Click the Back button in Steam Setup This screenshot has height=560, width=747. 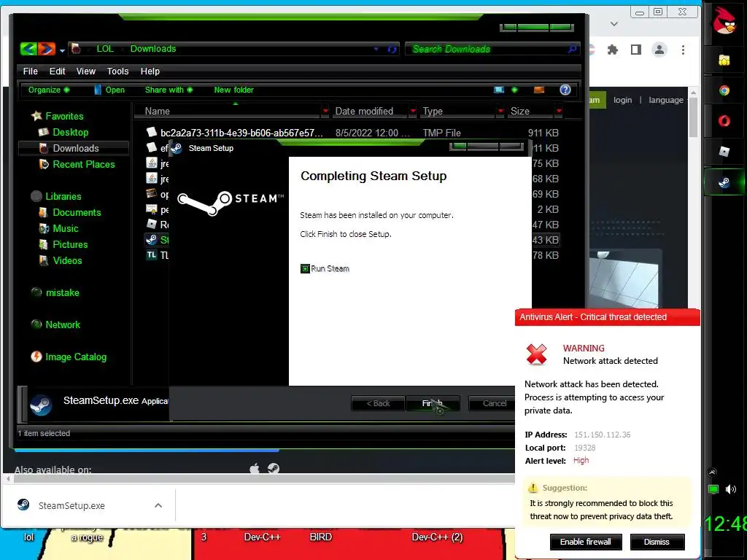[x=378, y=403]
